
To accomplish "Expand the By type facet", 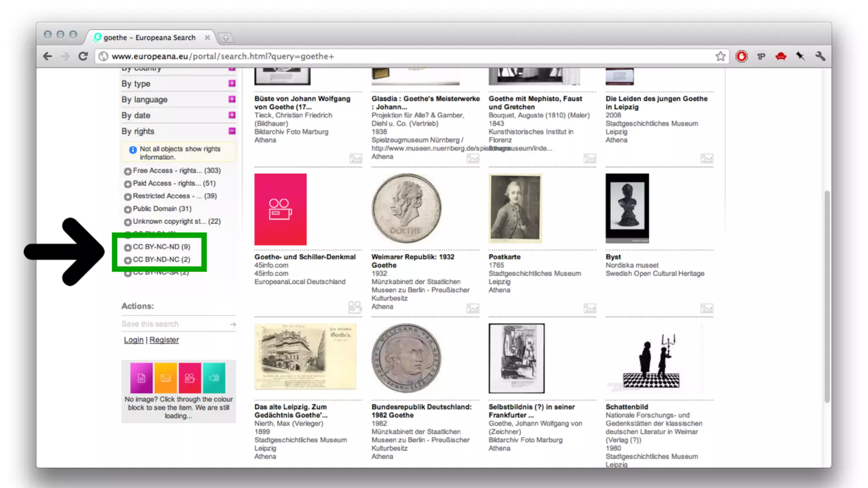I will click(232, 83).
